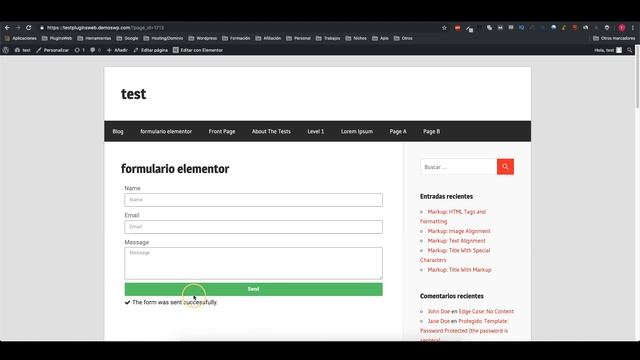This screenshot has height=360, width=640.
Task: Click the test site name in admin bar
Action: click(x=22, y=50)
